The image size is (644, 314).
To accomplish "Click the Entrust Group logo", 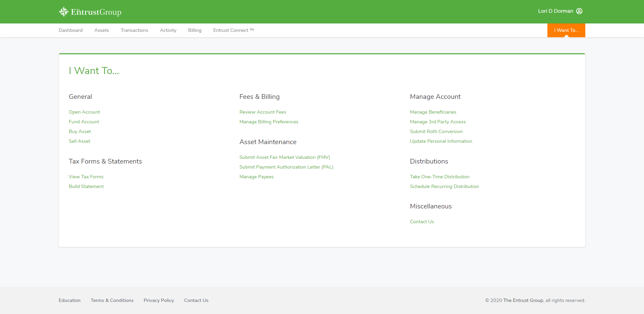I will [90, 11].
